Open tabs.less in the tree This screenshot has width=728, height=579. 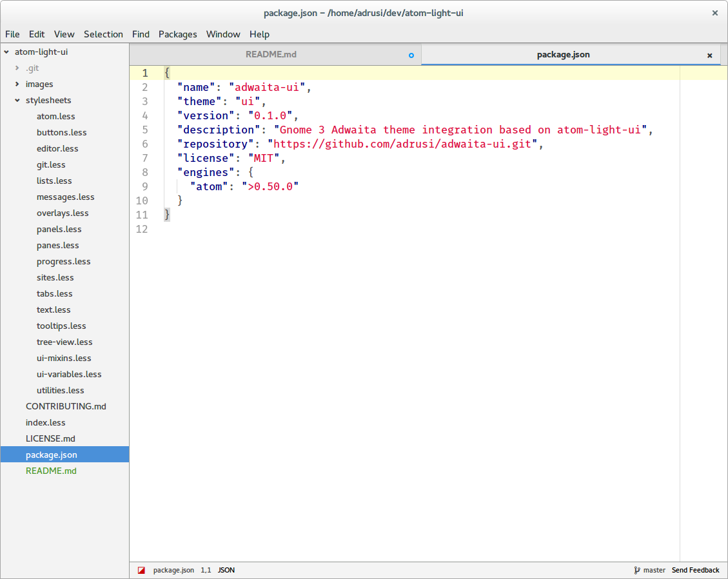(x=54, y=294)
